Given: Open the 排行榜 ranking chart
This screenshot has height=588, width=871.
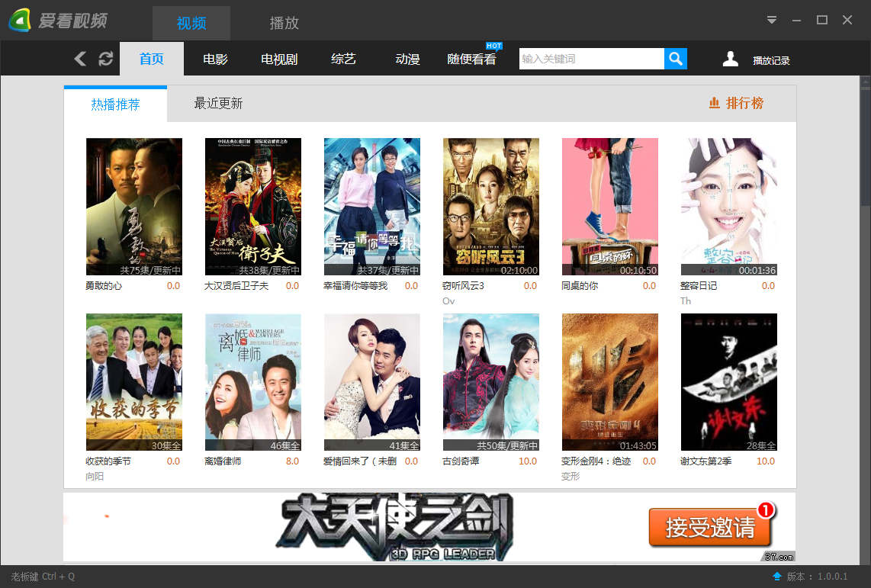Looking at the screenshot, I should click(x=735, y=103).
